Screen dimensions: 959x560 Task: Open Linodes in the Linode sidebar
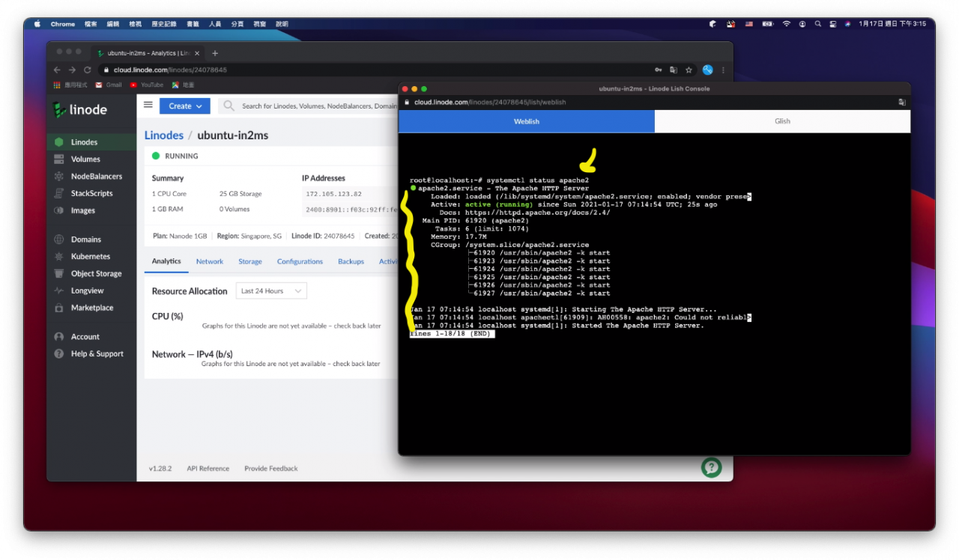point(91,142)
